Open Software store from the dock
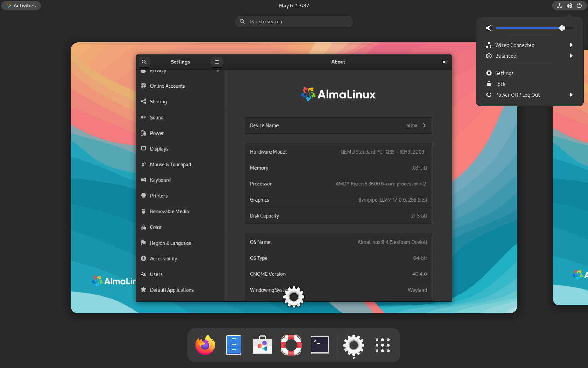The width and height of the screenshot is (588, 368). pyautogui.click(x=262, y=345)
